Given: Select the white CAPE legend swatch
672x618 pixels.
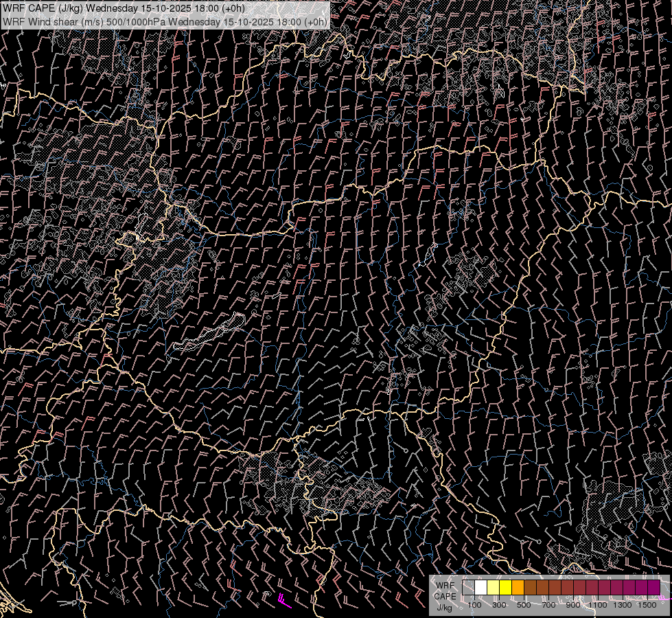Looking at the screenshot, I should pyautogui.click(x=480, y=588).
